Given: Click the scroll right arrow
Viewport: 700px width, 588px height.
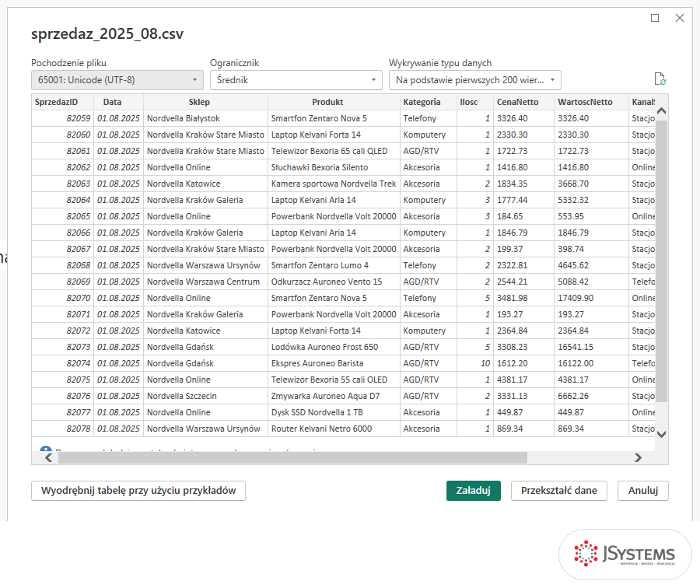Looking at the screenshot, I should [638, 457].
